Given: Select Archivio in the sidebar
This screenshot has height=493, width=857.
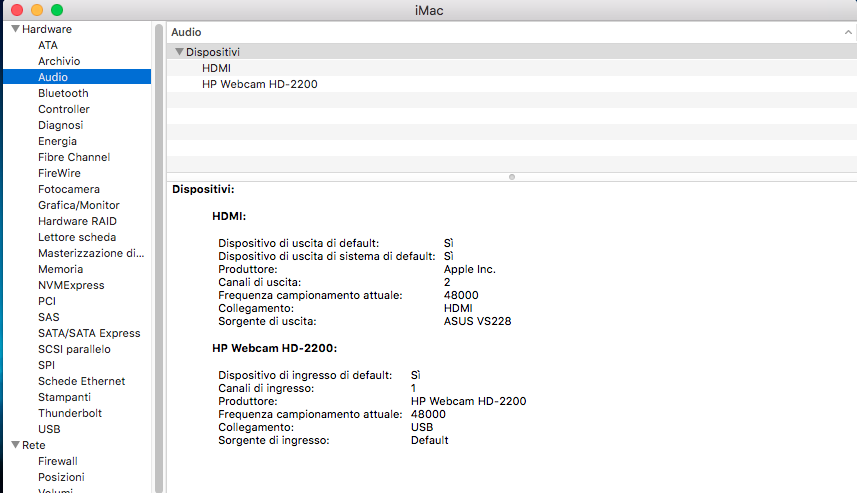Looking at the screenshot, I should (59, 61).
